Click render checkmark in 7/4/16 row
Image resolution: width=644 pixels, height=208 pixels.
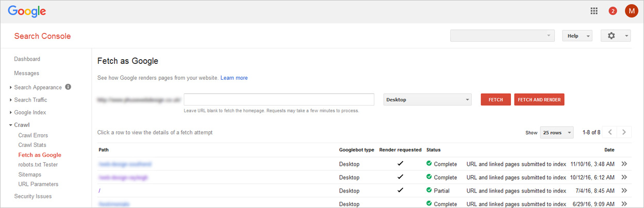(400, 190)
